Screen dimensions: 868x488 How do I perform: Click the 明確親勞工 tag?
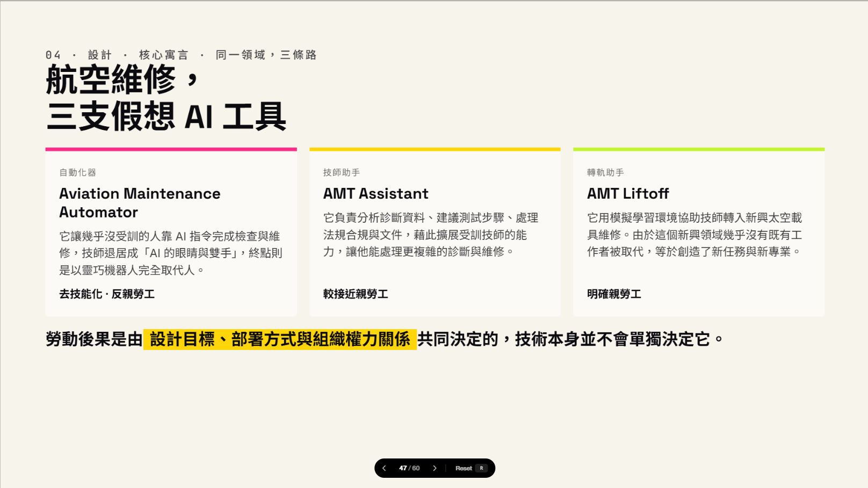point(614,294)
